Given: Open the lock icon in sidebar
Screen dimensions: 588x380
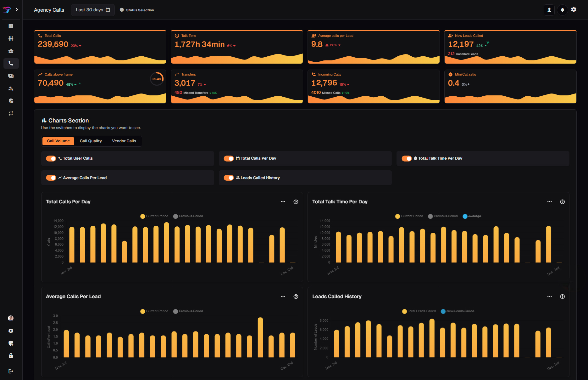Looking at the screenshot, I should pyautogui.click(x=11, y=356).
